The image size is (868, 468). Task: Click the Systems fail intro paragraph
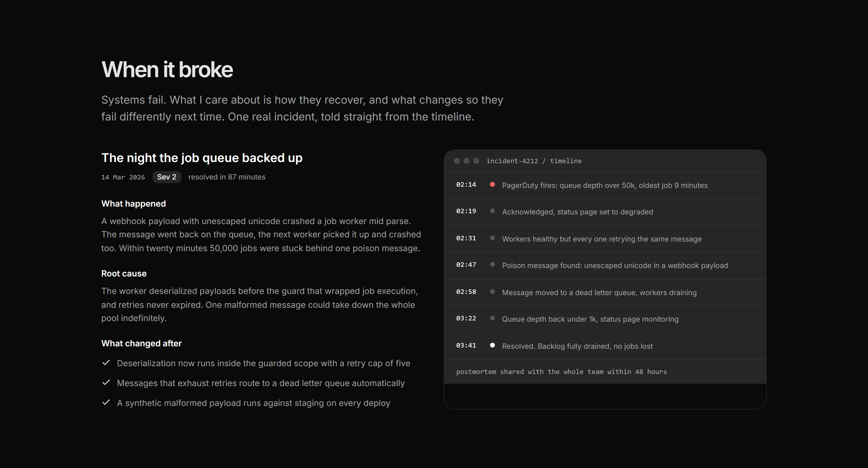pyautogui.click(x=302, y=108)
